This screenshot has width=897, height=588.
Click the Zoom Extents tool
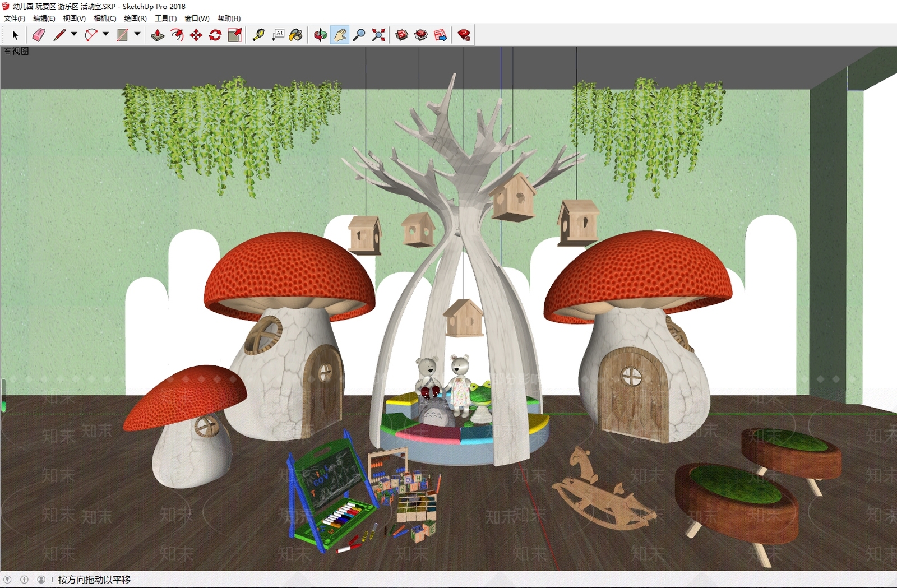point(378,35)
